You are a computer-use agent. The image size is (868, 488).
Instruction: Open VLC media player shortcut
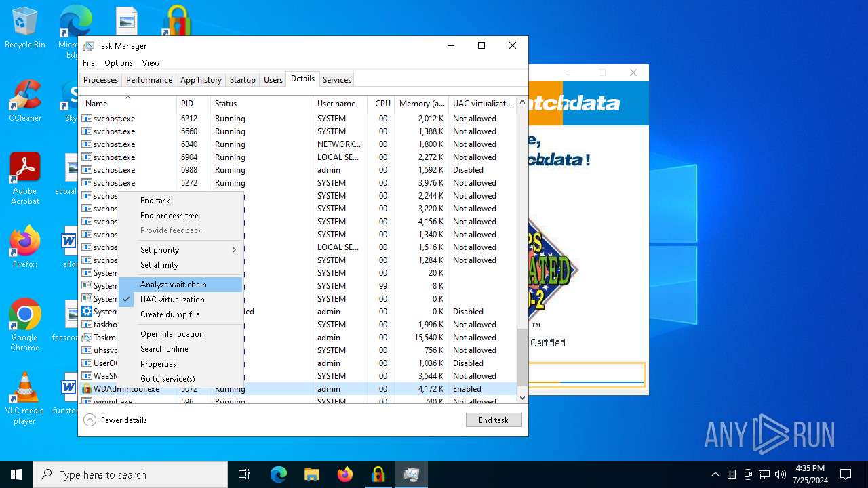(x=24, y=398)
